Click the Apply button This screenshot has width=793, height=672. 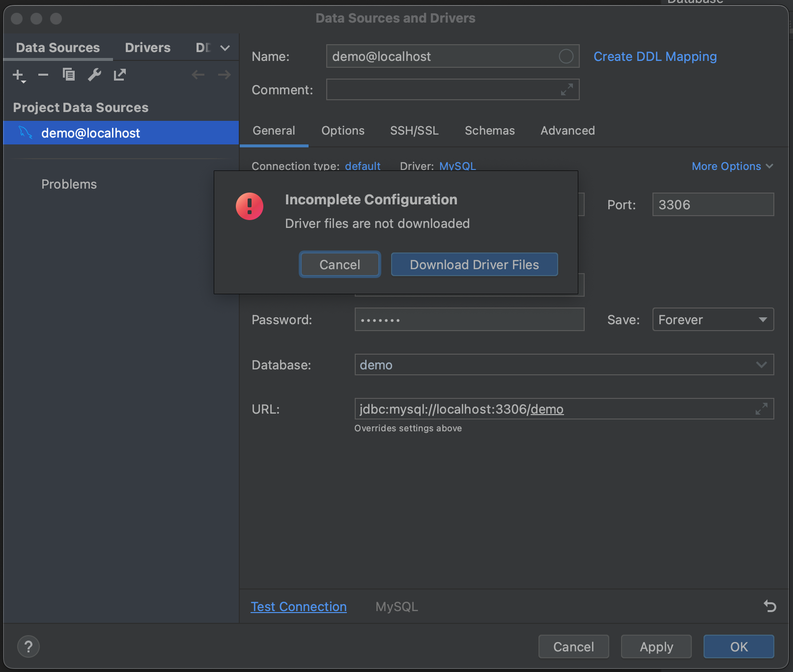point(656,646)
